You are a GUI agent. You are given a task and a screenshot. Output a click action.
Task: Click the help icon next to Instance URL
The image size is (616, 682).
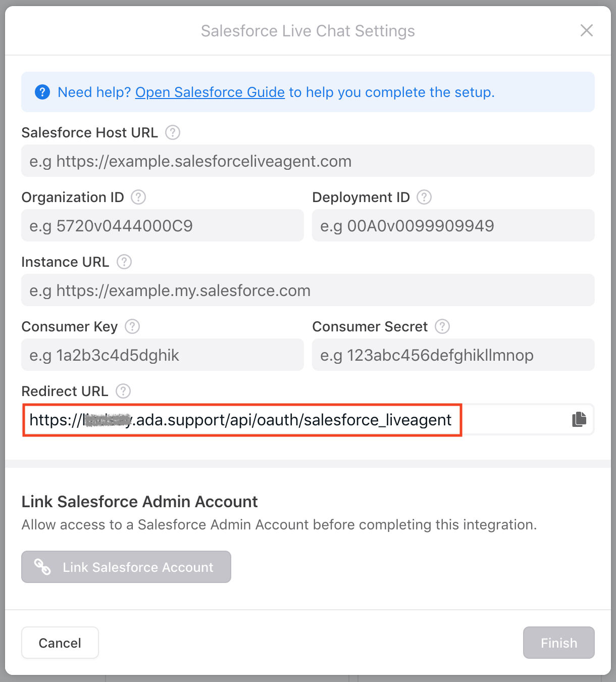click(124, 262)
